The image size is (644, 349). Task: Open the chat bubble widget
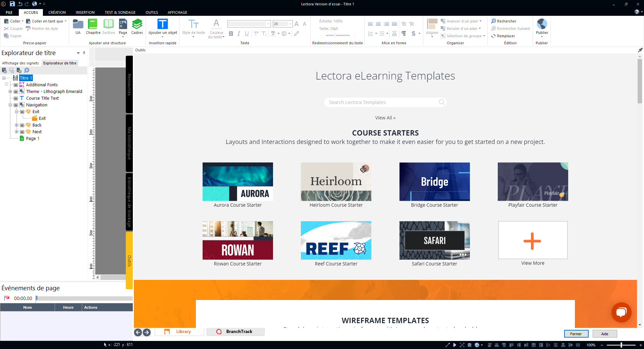point(621,312)
